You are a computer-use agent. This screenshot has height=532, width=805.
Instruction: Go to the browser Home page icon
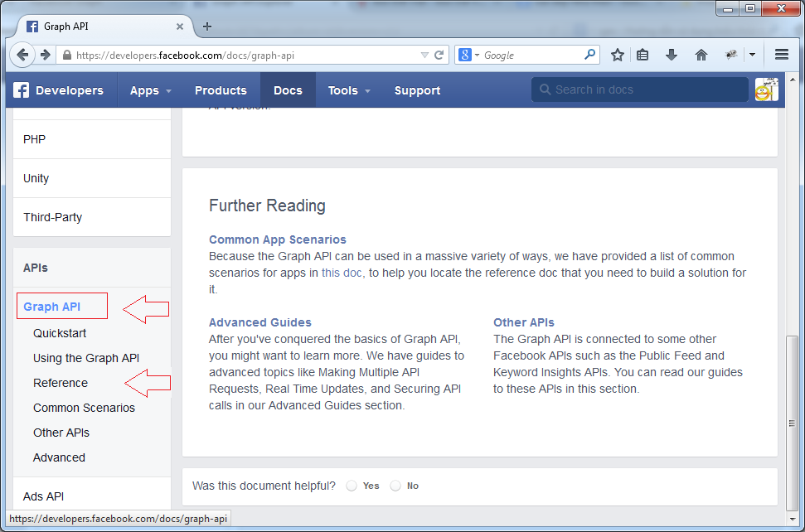(x=701, y=55)
